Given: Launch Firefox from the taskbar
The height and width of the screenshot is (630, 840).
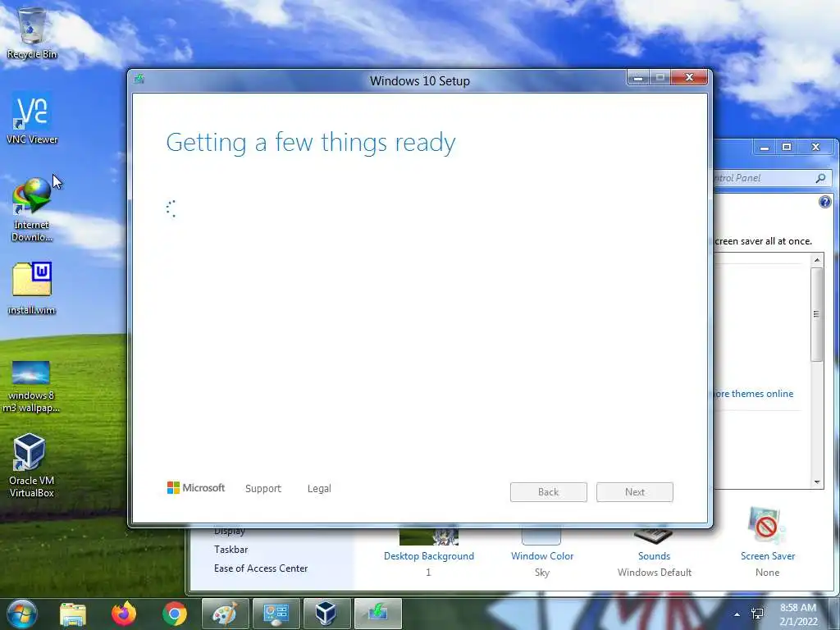Looking at the screenshot, I should [124, 614].
